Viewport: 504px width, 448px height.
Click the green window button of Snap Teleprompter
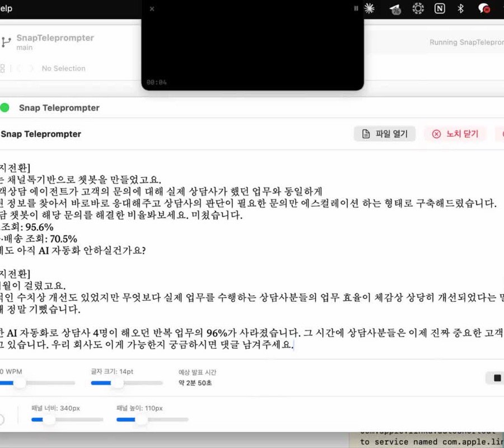pyautogui.click(x=4, y=108)
